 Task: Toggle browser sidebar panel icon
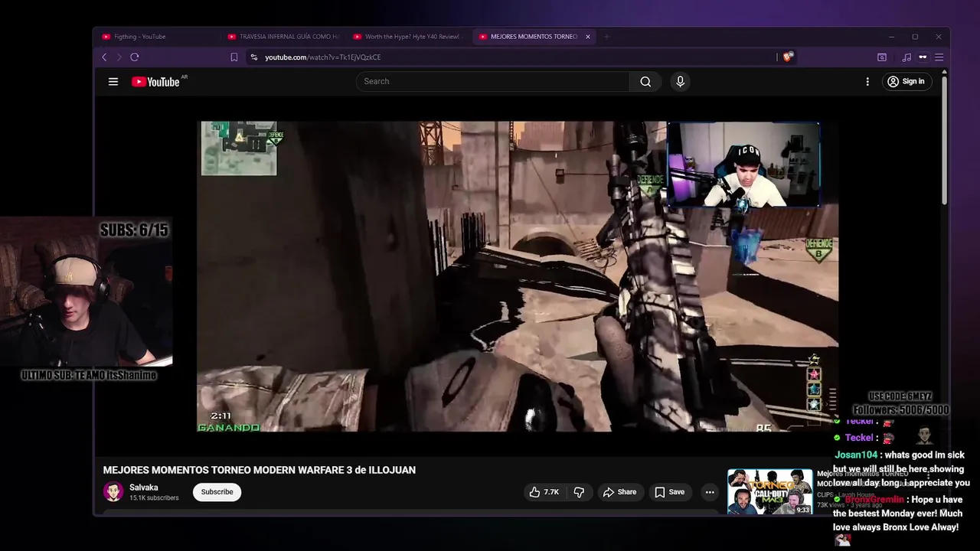pyautogui.click(x=882, y=57)
